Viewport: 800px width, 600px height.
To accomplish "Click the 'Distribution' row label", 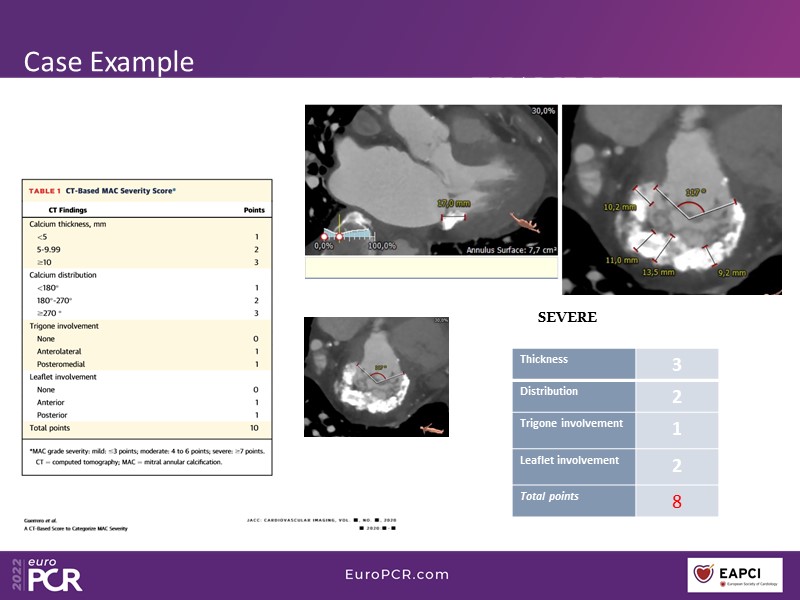I will tap(549, 391).
